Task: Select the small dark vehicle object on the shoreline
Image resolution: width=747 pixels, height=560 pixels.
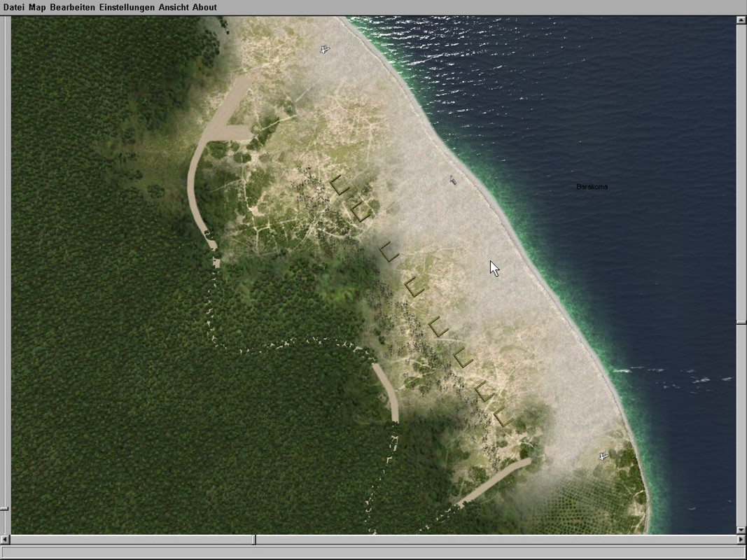Action: click(x=452, y=180)
